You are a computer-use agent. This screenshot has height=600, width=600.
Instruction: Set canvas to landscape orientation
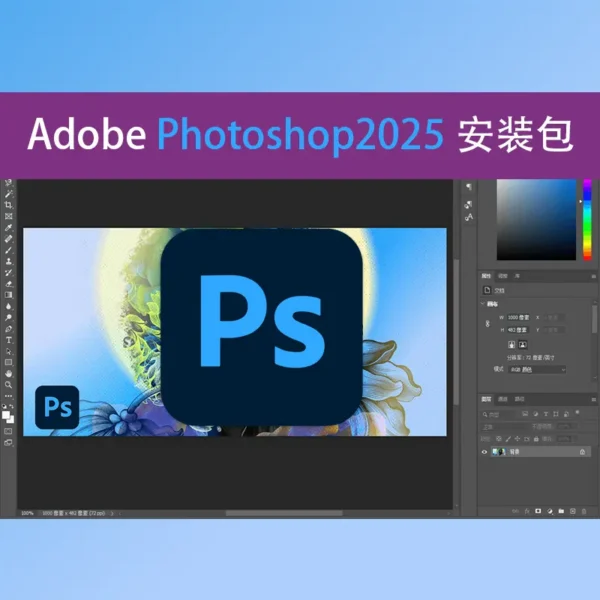(x=523, y=345)
